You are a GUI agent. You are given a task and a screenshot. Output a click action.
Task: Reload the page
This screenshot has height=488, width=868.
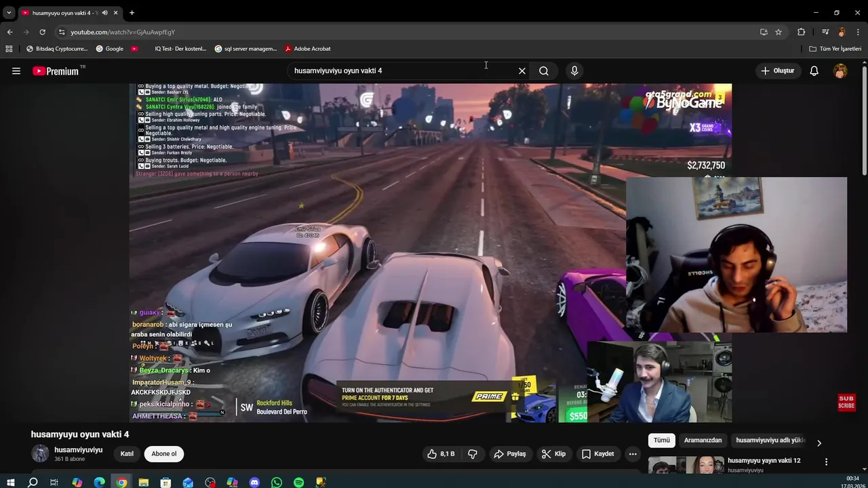coord(42,32)
